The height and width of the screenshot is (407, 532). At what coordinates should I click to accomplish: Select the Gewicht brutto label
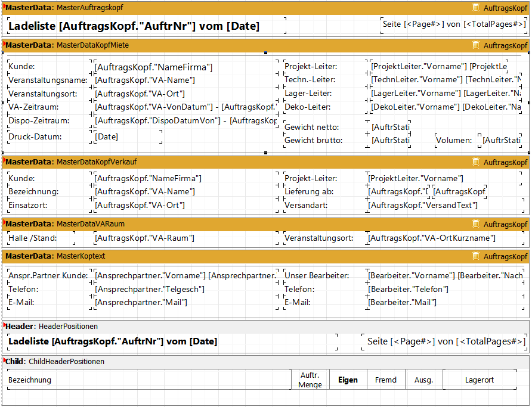[326, 141]
